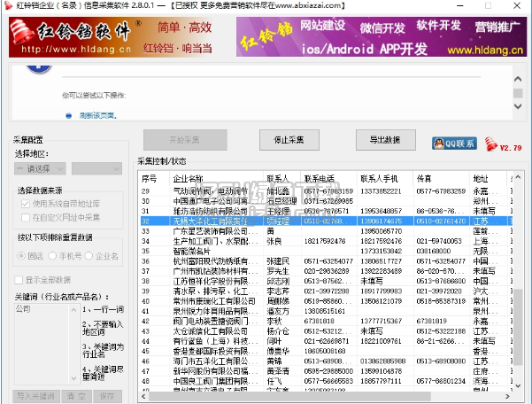
Task: Select row 45 香港麦都国际投资
Action: pos(326,351)
